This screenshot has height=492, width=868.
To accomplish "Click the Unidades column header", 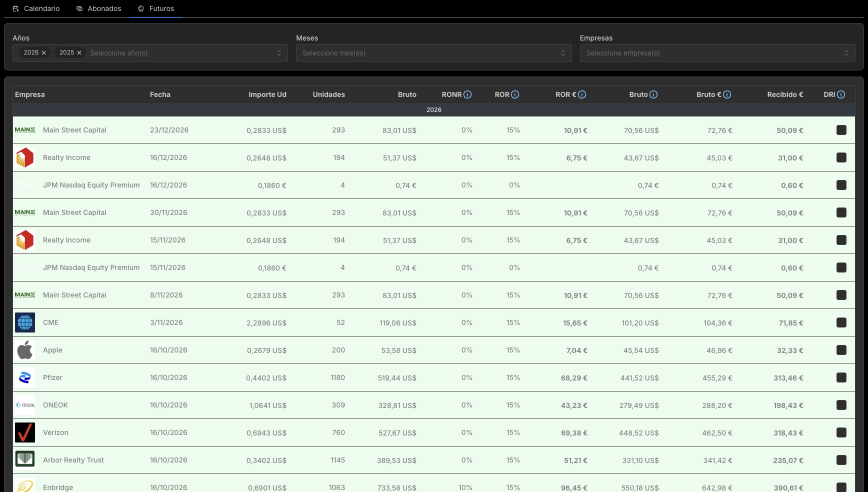I will 328,94.
